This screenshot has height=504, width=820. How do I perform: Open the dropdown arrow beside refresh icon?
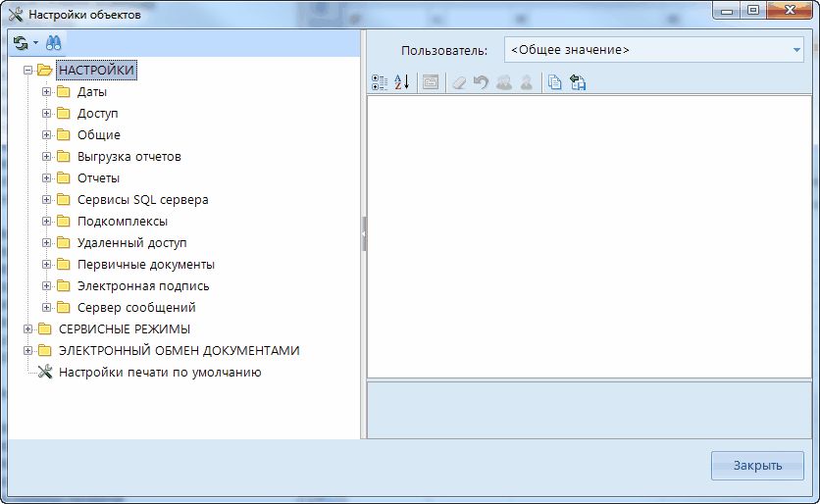point(35,44)
